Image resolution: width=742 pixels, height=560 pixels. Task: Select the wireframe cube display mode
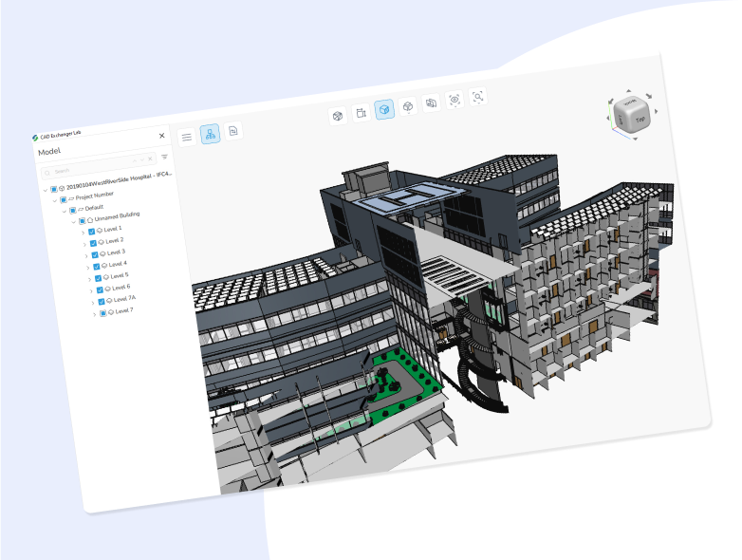(338, 116)
